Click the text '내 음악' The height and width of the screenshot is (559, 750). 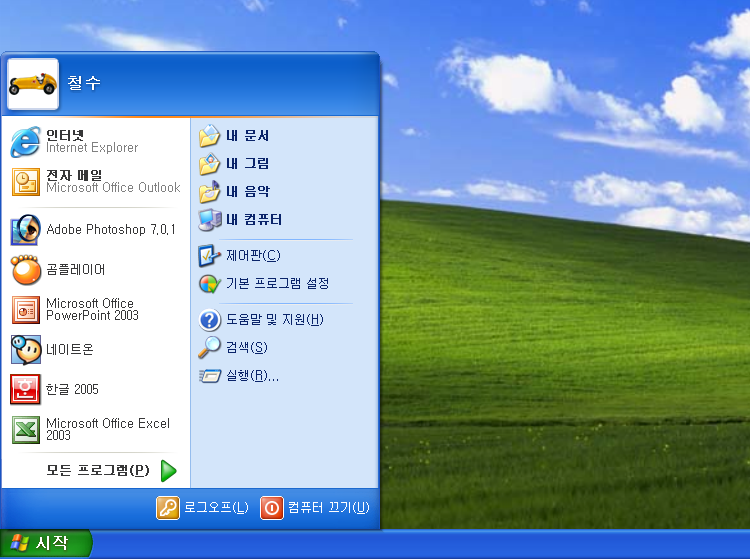[248, 192]
